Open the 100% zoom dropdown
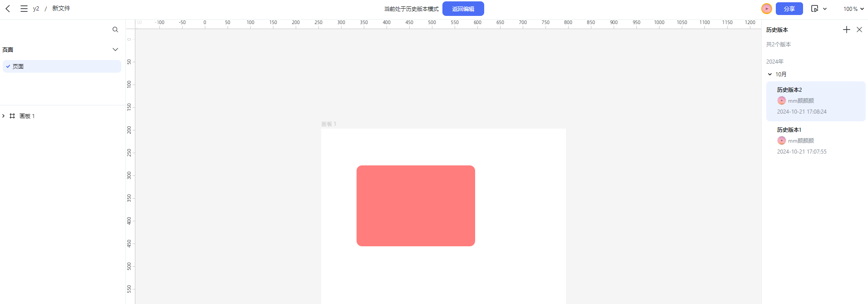This screenshot has height=304, width=868. (x=853, y=9)
